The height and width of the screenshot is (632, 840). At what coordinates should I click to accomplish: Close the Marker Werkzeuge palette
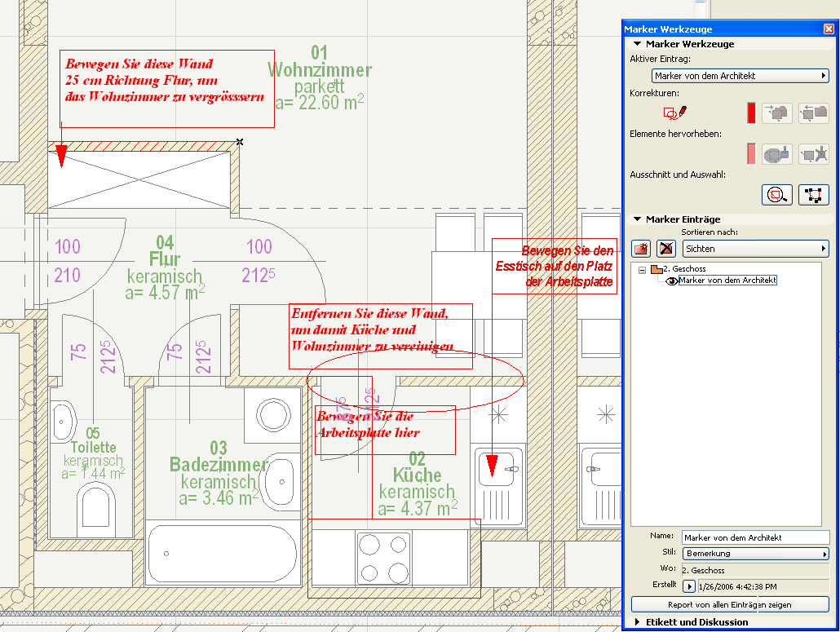point(829,29)
